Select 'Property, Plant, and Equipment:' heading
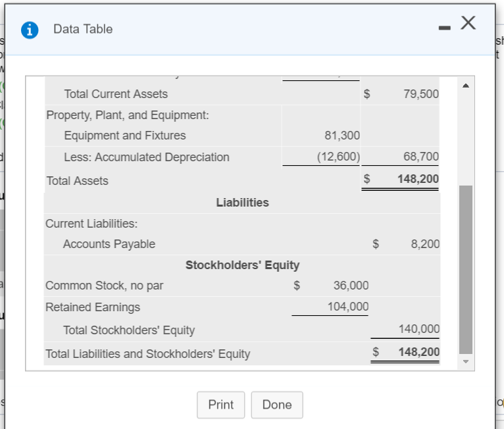 click(x=128, y=115)
